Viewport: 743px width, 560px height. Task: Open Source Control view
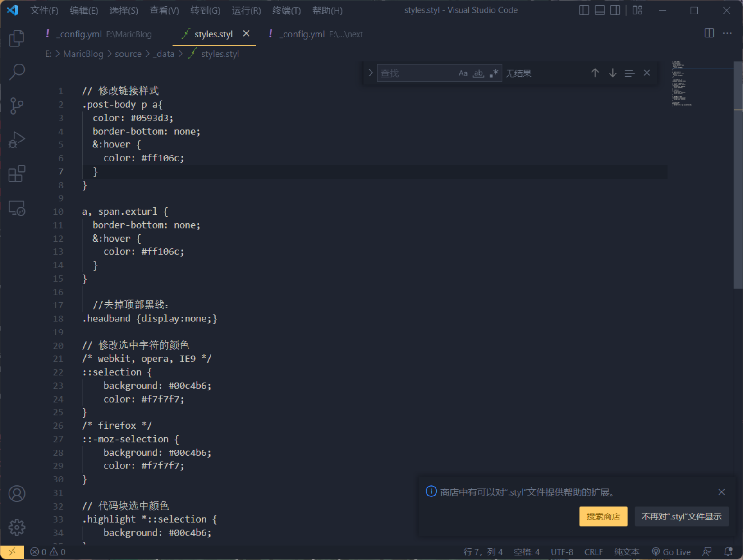click(x=17, y=106)
